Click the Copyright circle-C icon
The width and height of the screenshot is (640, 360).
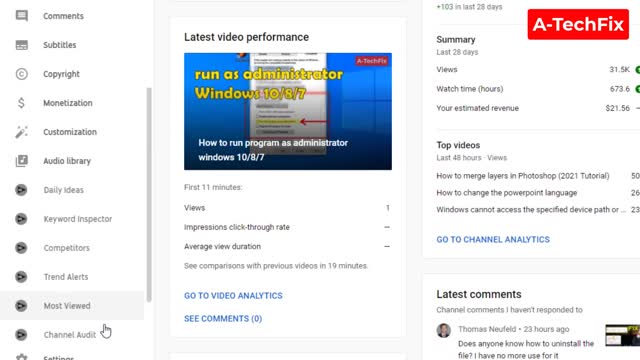click(x=22, y=74)
